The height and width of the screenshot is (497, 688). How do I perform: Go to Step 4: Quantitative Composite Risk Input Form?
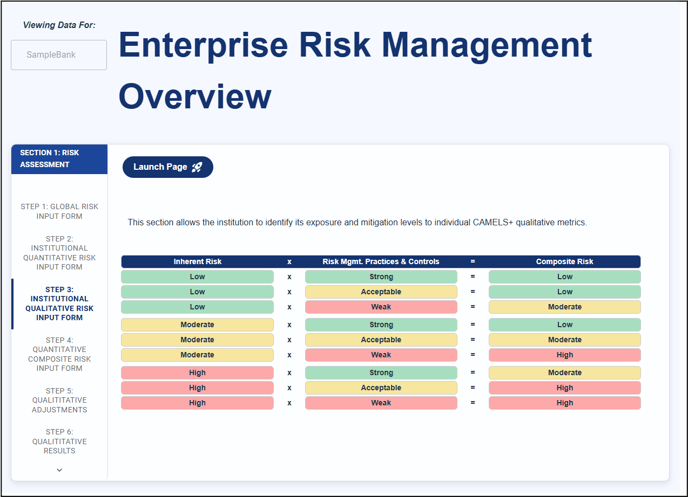click(59, 354)
